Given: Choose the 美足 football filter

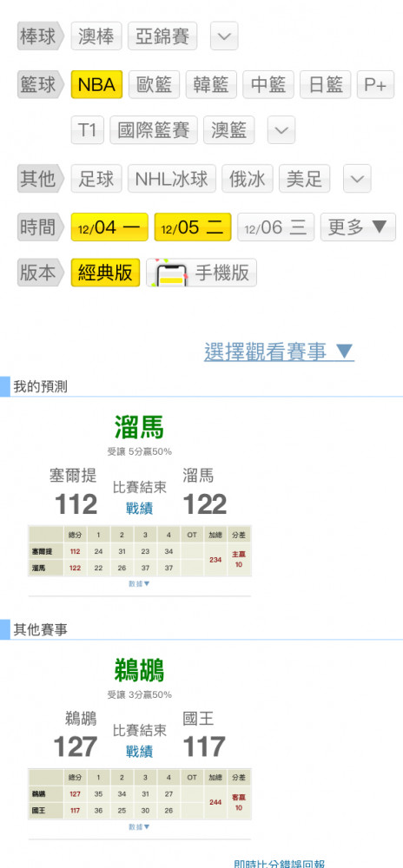Looking at the screenshot, I should point(305,179).
